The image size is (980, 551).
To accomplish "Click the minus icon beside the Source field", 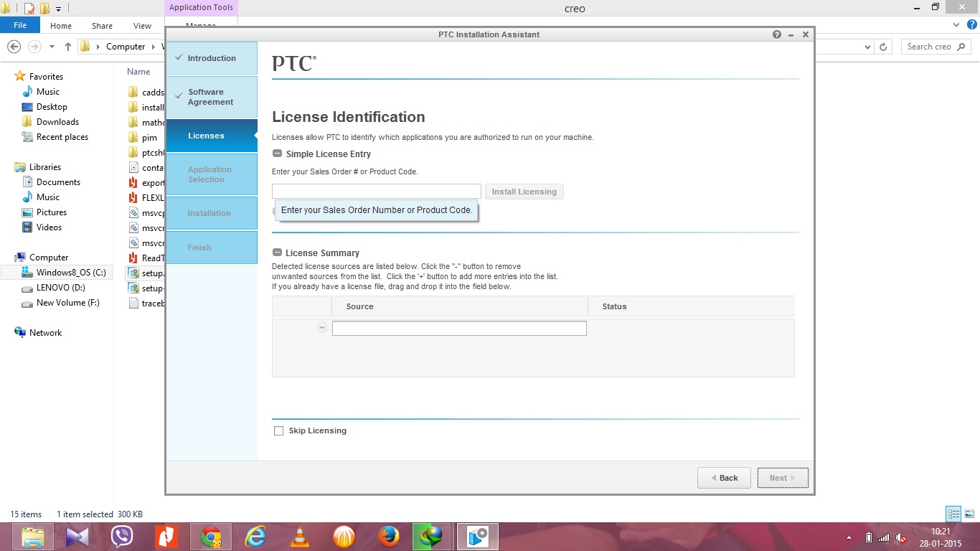I will [322, 327].
